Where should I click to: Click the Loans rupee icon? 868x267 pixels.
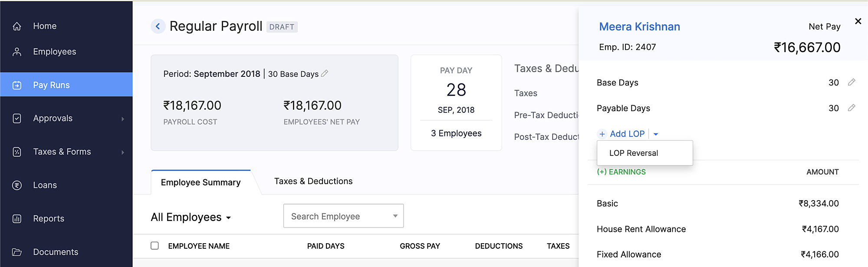[17, 185]
